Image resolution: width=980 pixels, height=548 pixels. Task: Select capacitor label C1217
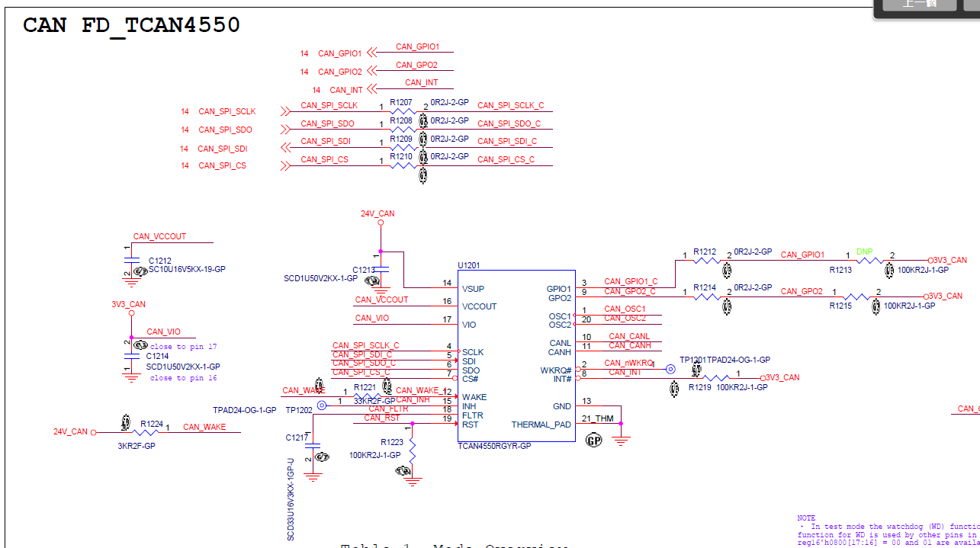coord(297,437)
